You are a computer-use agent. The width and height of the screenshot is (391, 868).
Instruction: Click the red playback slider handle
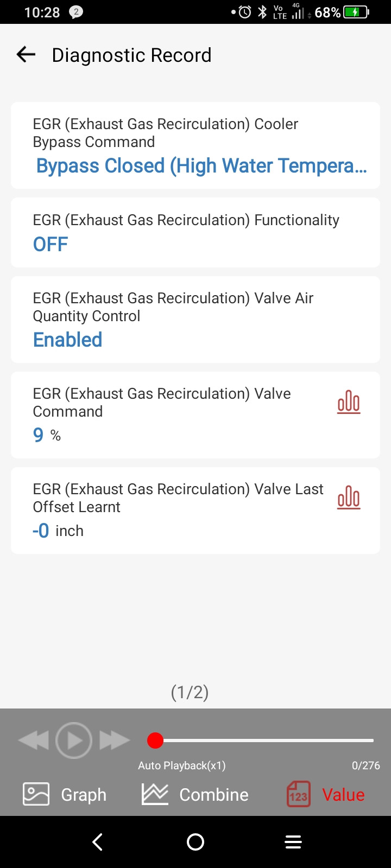[x=155, y=741]
